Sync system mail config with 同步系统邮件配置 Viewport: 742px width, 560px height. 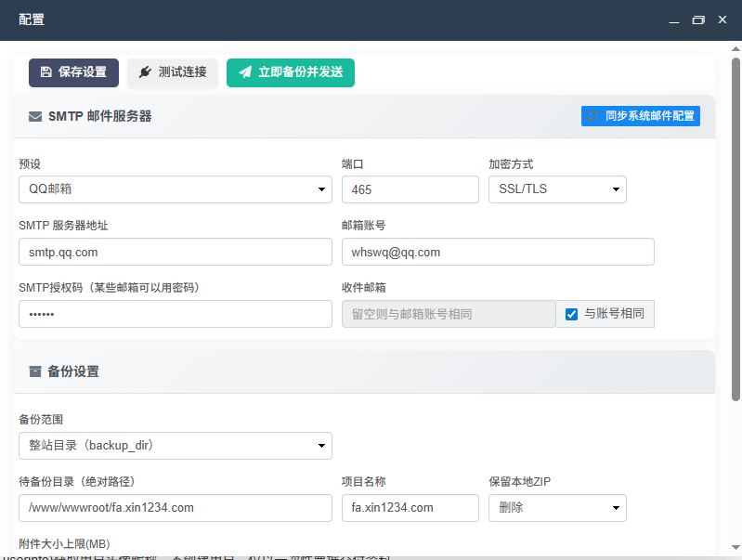coord(641,116)
